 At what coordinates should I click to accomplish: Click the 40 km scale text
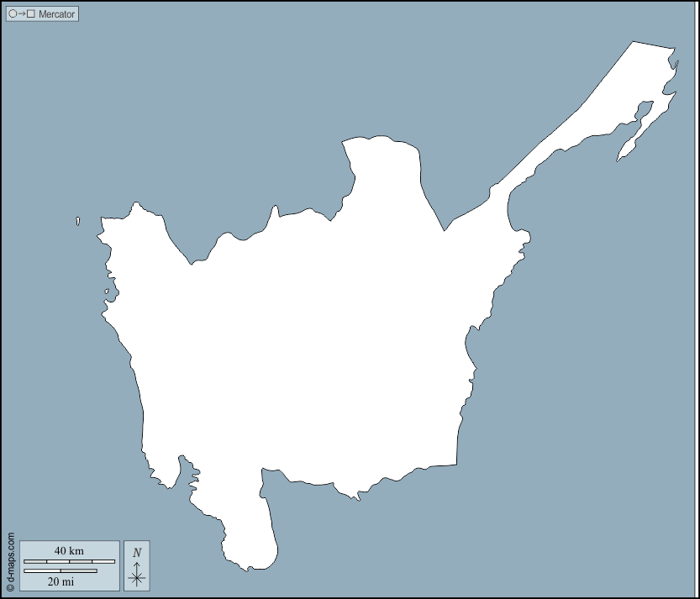tap(69, 550)
